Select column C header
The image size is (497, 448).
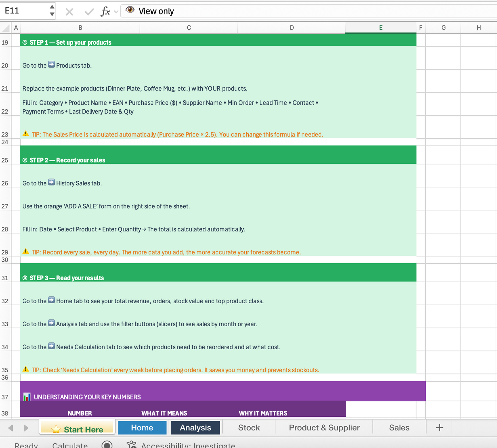tap(189, 28)
